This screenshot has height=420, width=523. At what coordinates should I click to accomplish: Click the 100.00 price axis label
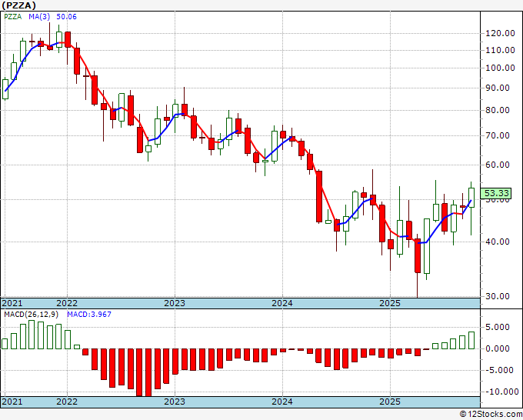click(x=499, y=68)
